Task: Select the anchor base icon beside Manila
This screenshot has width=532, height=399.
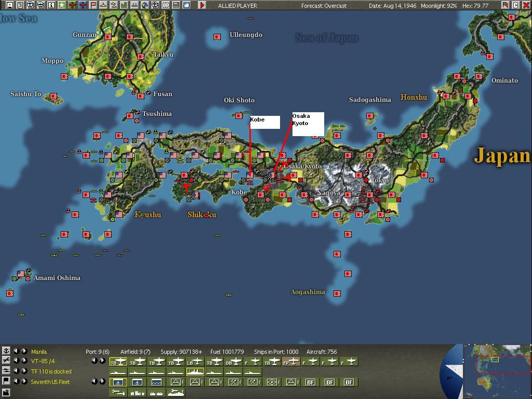Action: tap(6, 351)
